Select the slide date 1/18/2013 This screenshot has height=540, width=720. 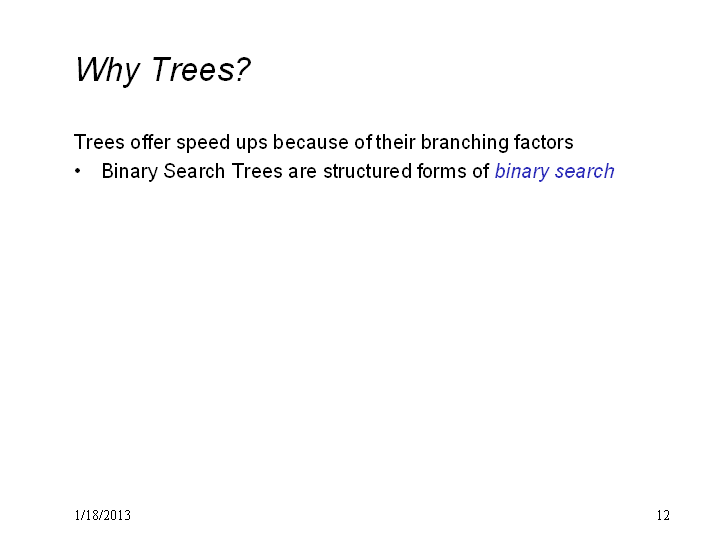(103, 515)
